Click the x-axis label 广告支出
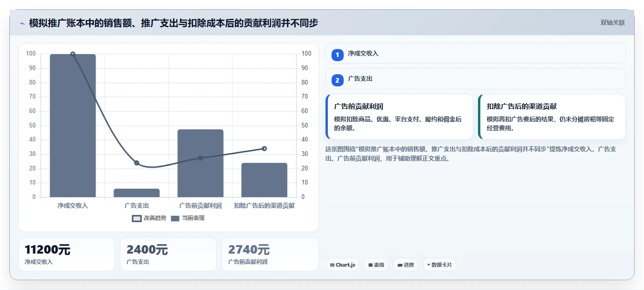The width and height of the screenshot is (644, 290). (137, 205)
